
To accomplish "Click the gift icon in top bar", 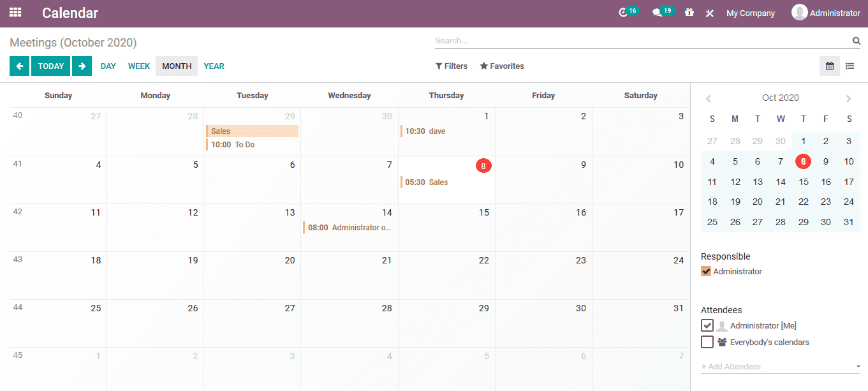I will pyautogui.click(x=689, y=13).
